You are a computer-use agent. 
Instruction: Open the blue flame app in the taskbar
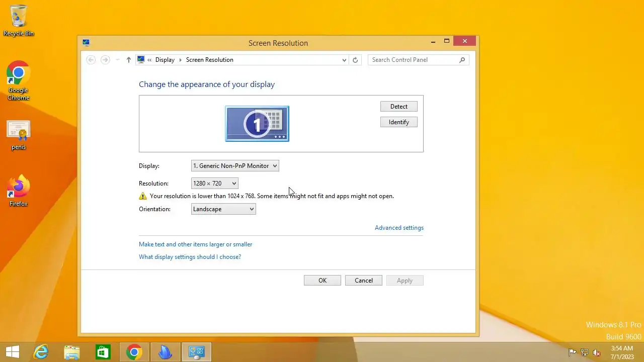pos(165,352)
